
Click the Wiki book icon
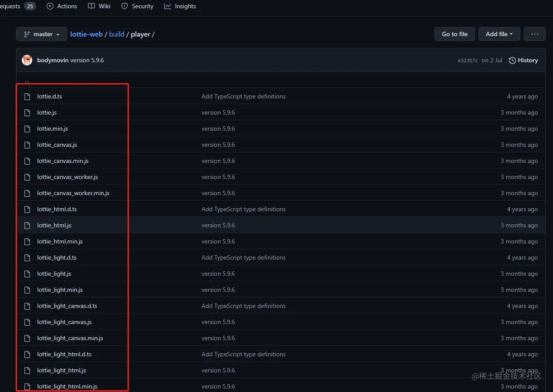click(x=91, y=6)
